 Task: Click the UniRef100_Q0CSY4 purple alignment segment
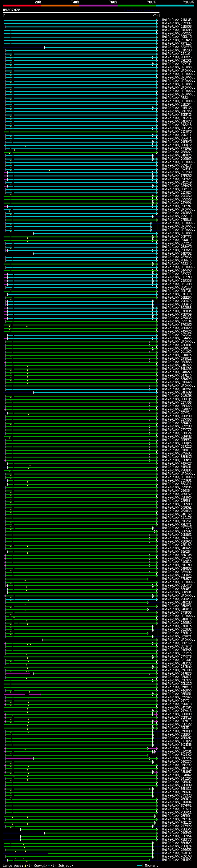(18, 758)
